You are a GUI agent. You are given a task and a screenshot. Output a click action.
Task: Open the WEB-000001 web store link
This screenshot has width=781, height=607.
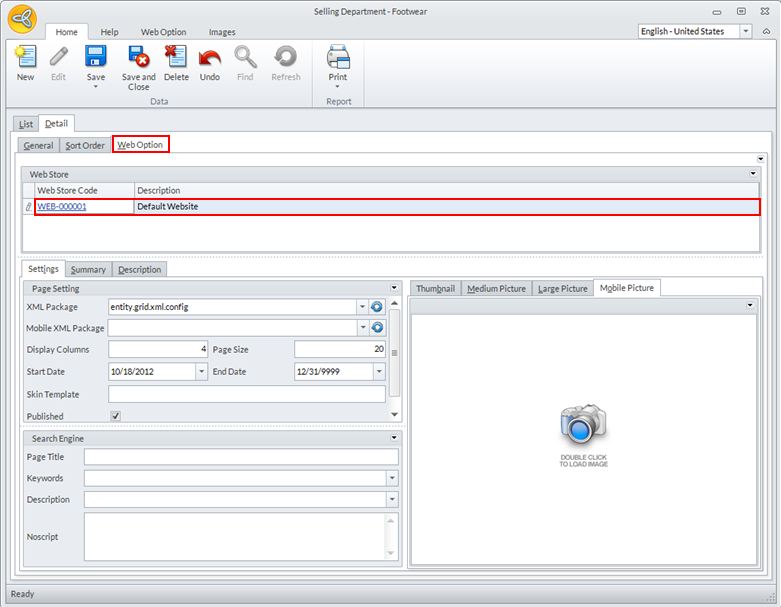click(x=62, y=207)
